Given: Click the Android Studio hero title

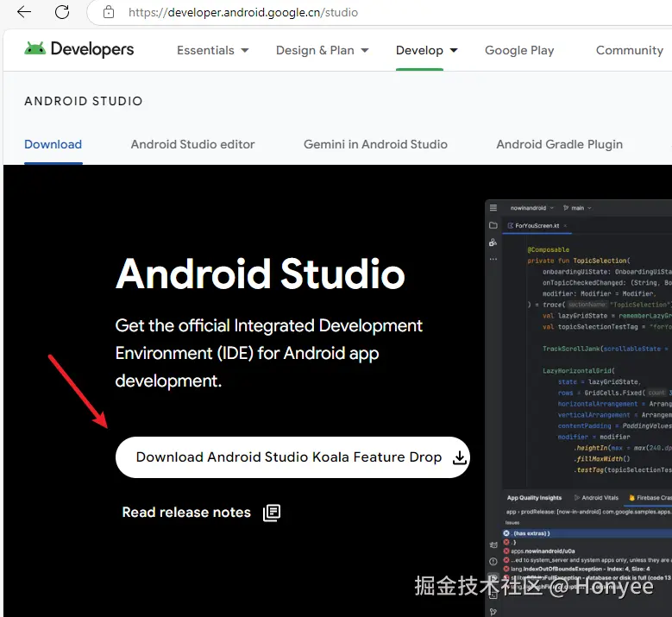Looking at the screenshot, I should click(261, 274).
